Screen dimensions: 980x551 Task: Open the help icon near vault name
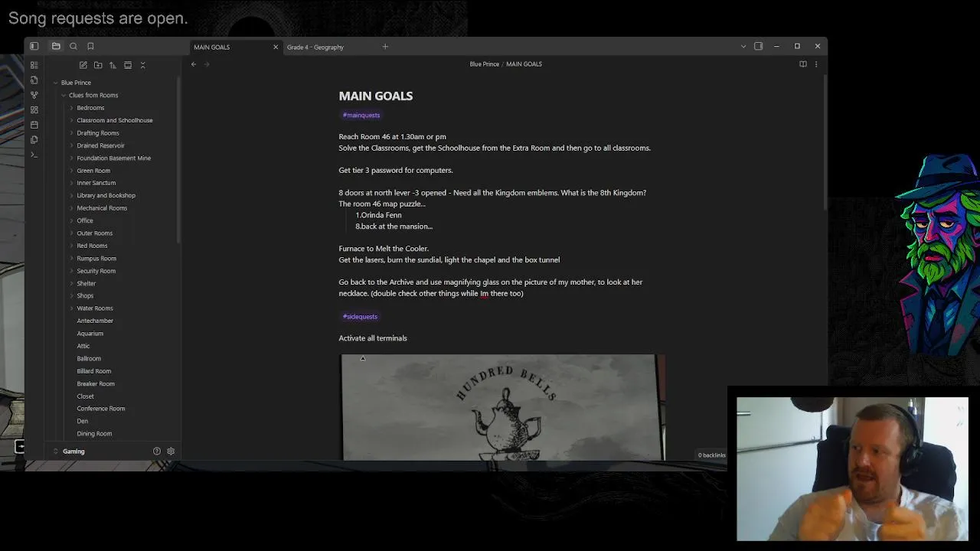pos(157,452)
